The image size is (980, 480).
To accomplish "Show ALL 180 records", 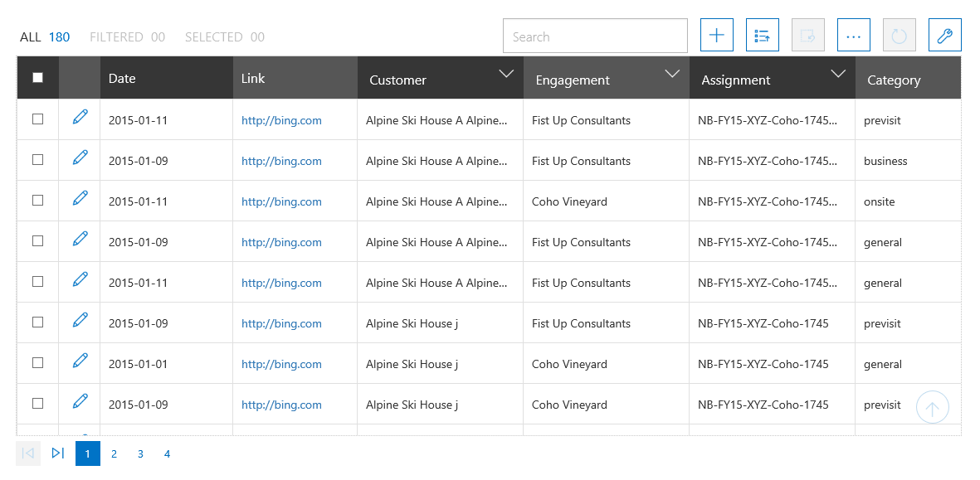I will click(x=45, y=36).
